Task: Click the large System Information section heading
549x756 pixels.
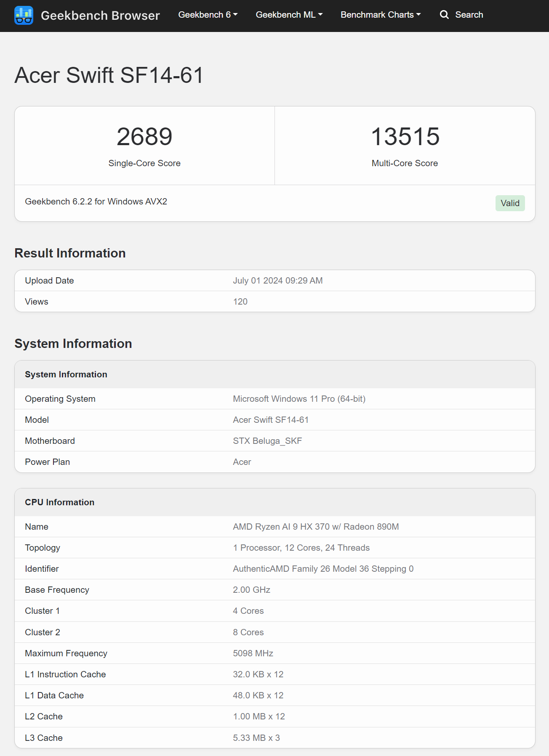Action: [73, 344]
